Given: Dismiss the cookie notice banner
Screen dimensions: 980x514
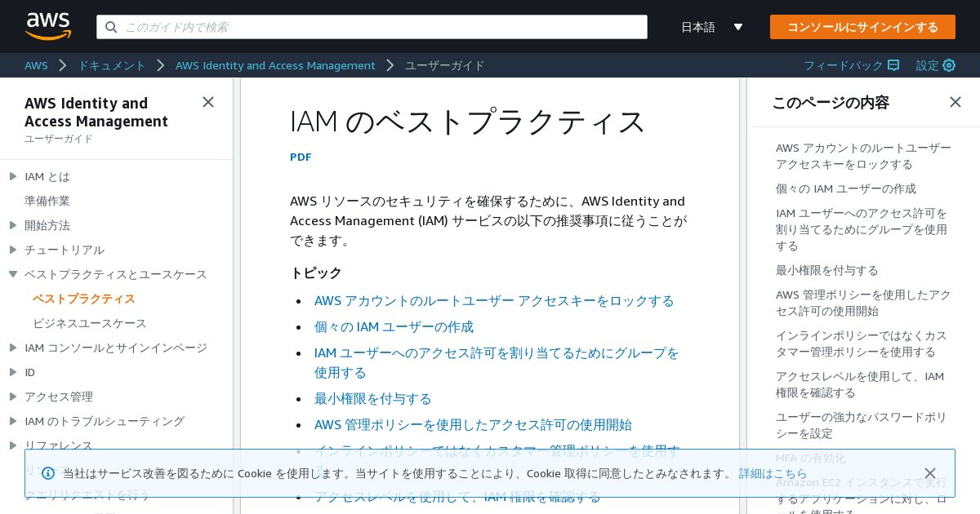Looking at the screenshot, I should (930, 473).
